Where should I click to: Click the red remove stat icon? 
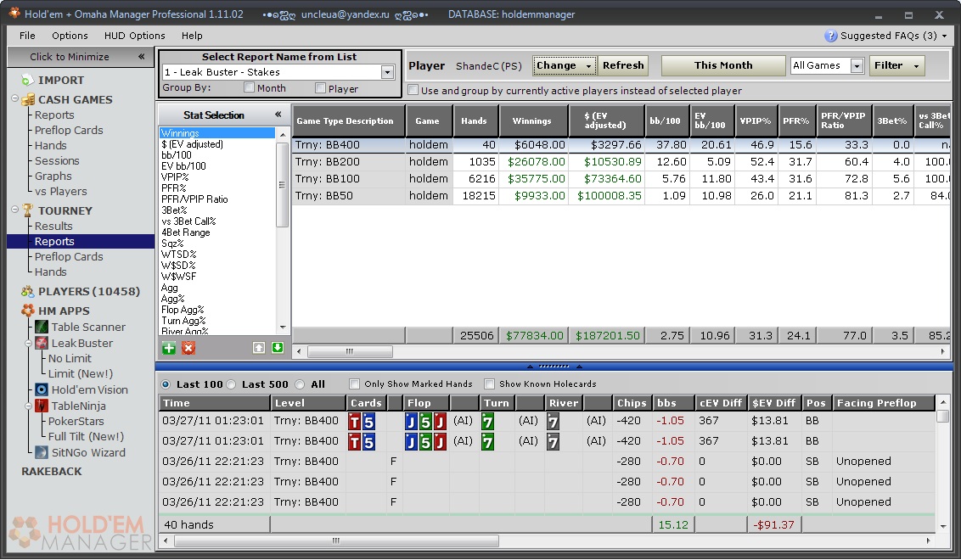pos(188,348)
